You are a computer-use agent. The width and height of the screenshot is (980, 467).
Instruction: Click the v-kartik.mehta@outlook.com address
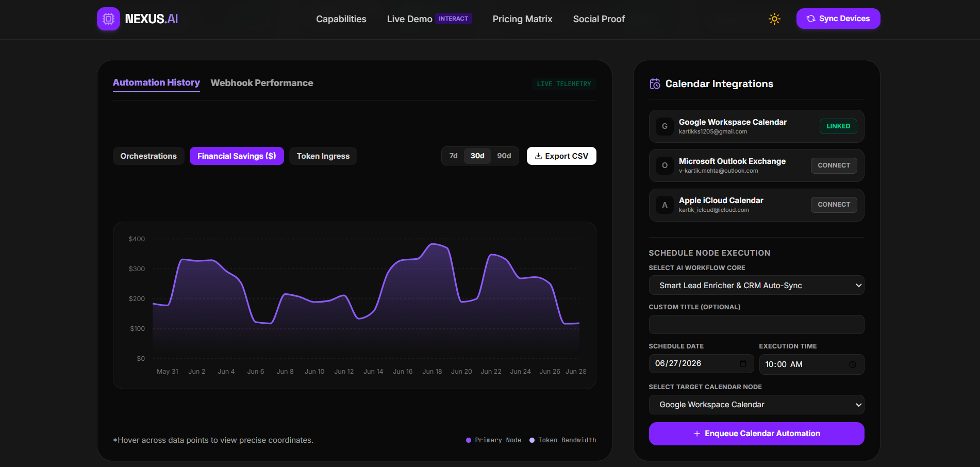[718, 171]
